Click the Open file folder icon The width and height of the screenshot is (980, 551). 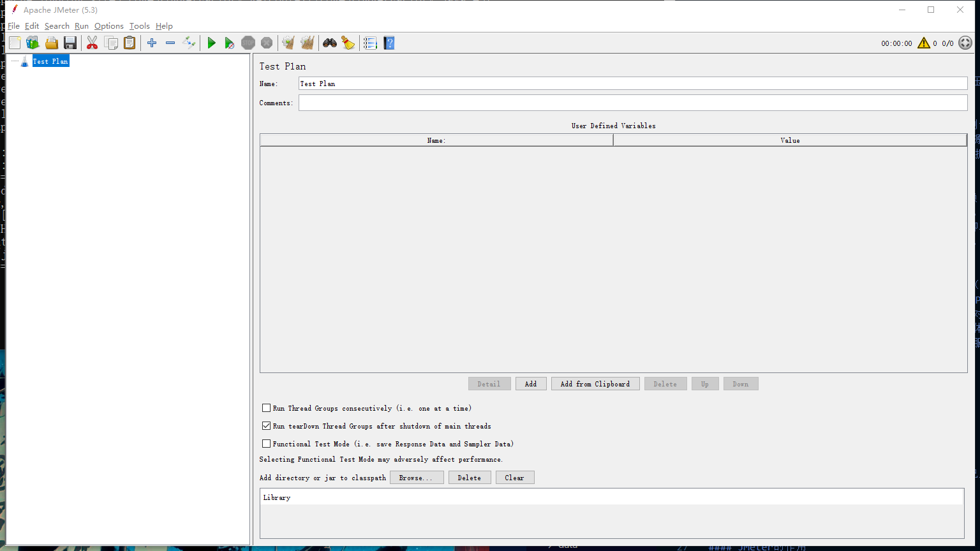tap(52, 43)
